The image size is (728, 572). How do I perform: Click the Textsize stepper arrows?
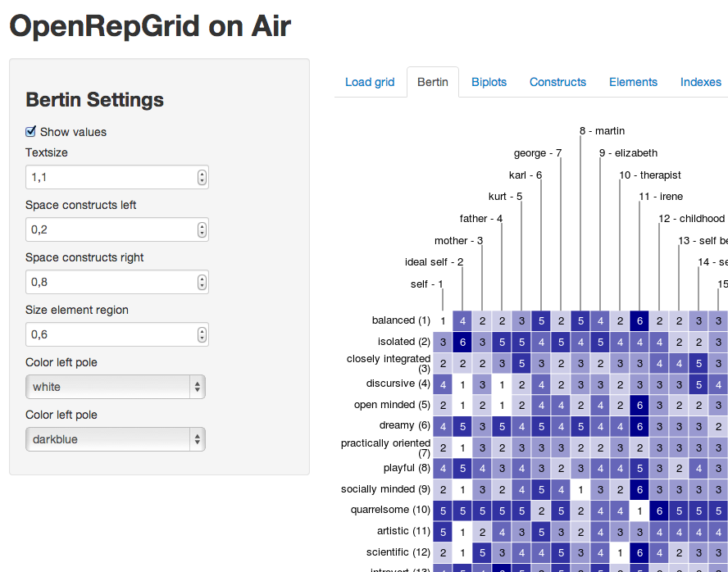tap(202, 177)
